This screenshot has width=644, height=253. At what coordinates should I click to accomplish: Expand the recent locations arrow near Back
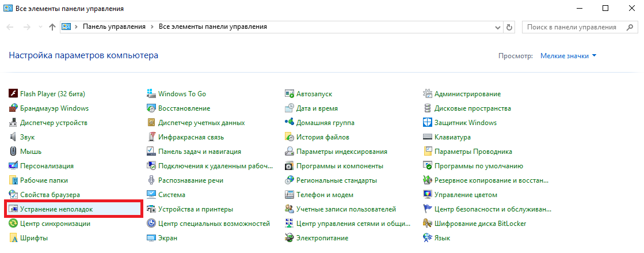click(x=40, y=27)
